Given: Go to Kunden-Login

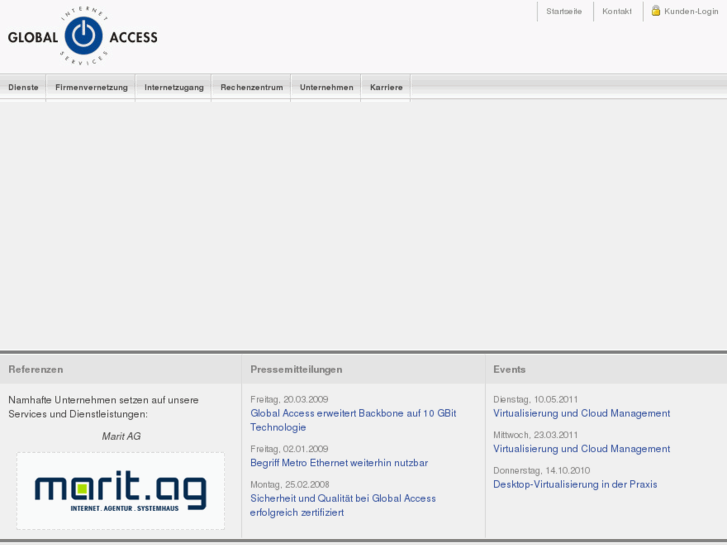Looking at the screenshot, I should (x=691, y=12).
